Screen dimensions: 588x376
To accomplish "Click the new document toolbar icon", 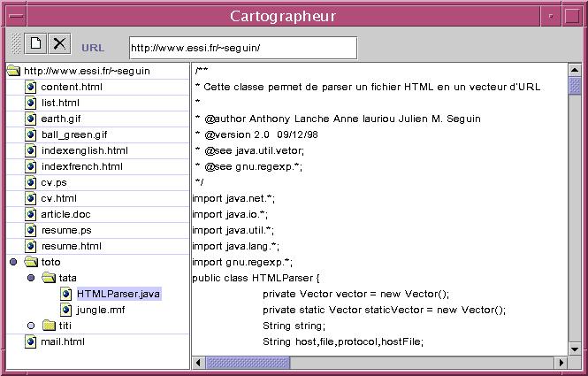I will (36, 43).
